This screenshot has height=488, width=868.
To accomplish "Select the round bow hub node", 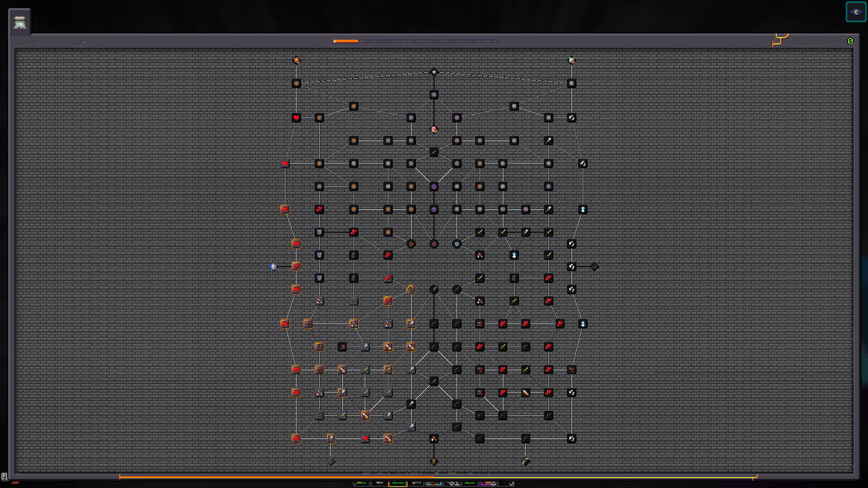I will pos(457,290).
